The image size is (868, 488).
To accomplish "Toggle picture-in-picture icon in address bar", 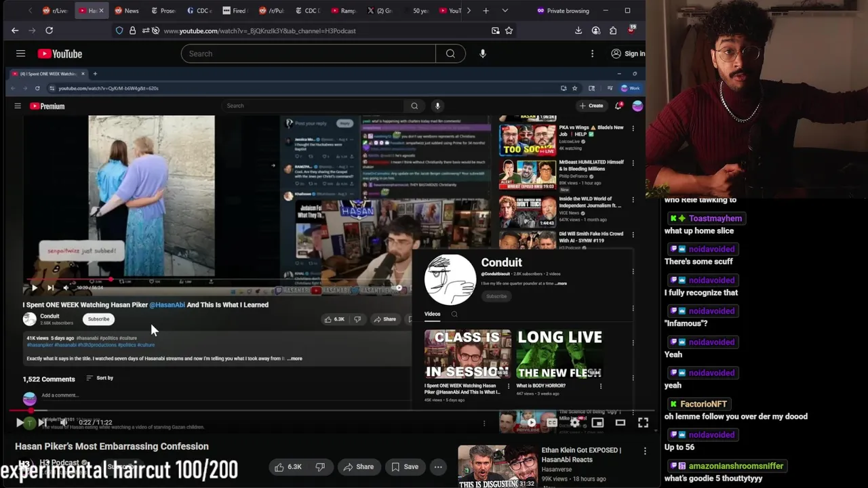I will coord(495,30).
